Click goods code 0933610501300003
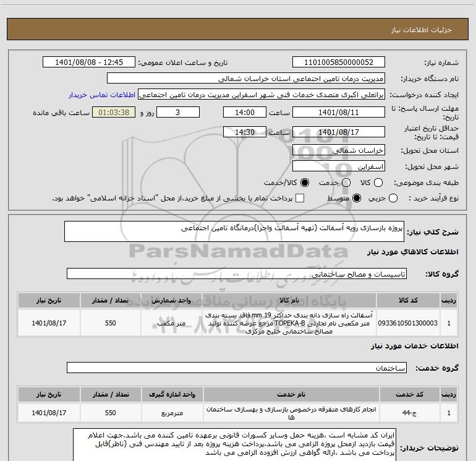 coord(408,323)
